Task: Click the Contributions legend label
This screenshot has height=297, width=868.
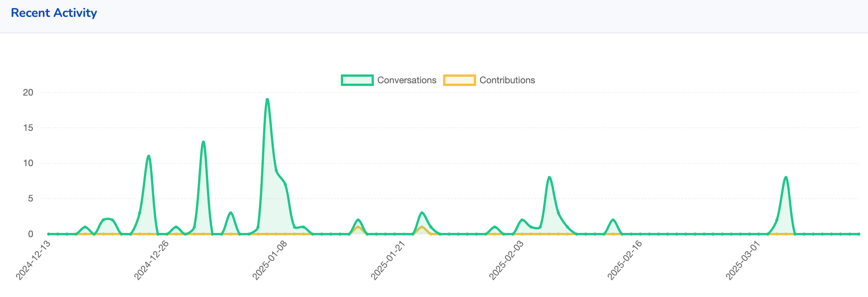Action: (507, 80)
